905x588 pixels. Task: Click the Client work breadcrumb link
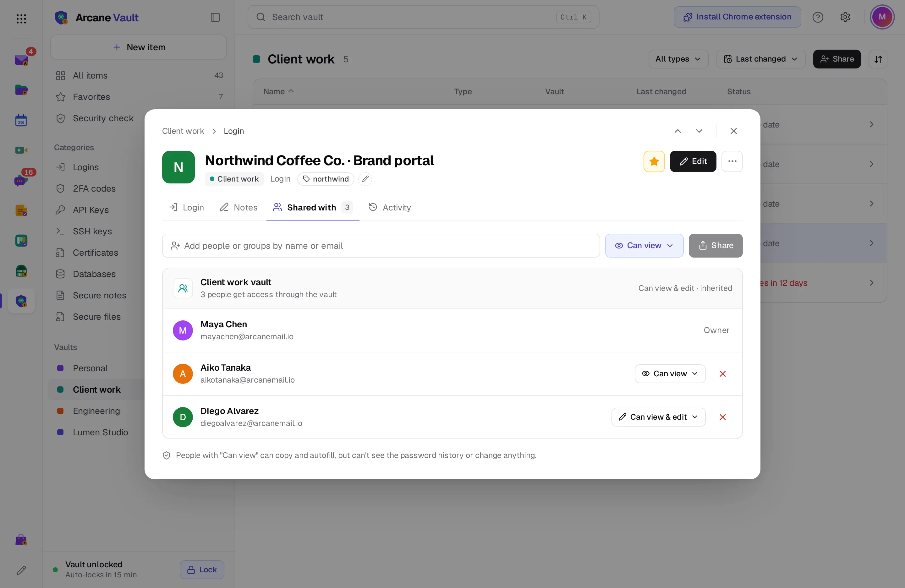183,131
